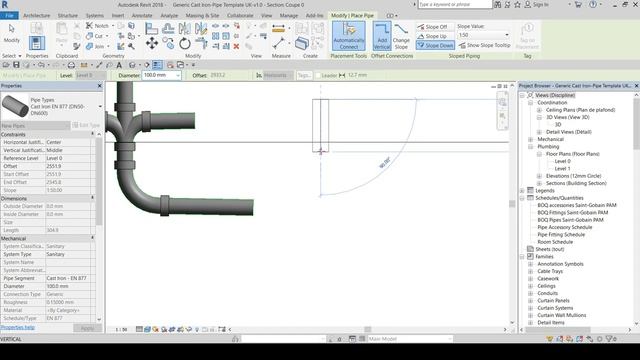Click the view scale 1:50 in view control bar
640x360 pixels.
121,329
